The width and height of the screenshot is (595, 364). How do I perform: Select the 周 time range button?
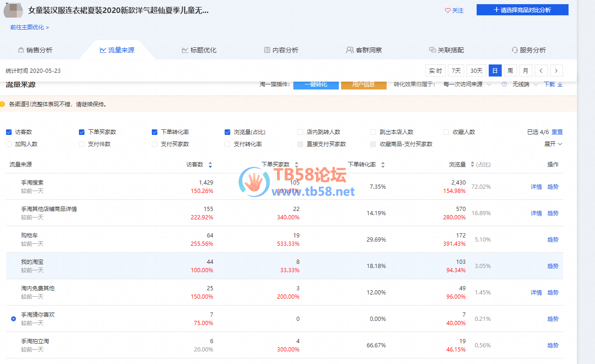510,70
